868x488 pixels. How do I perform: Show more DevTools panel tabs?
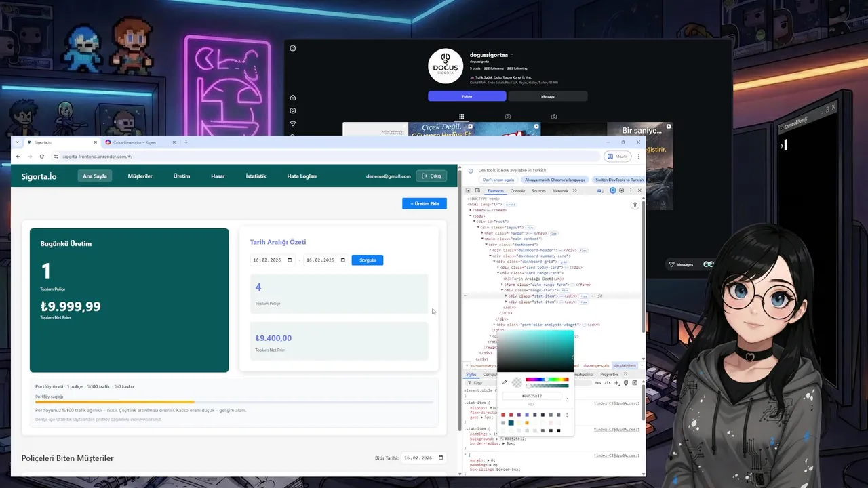click(x=575, y=191)
